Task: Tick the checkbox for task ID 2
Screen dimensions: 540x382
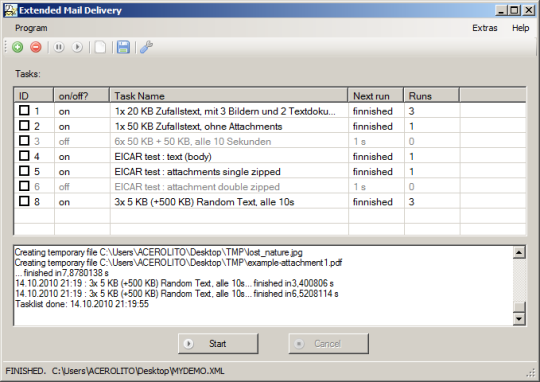Action: click(x=24, y=126)
